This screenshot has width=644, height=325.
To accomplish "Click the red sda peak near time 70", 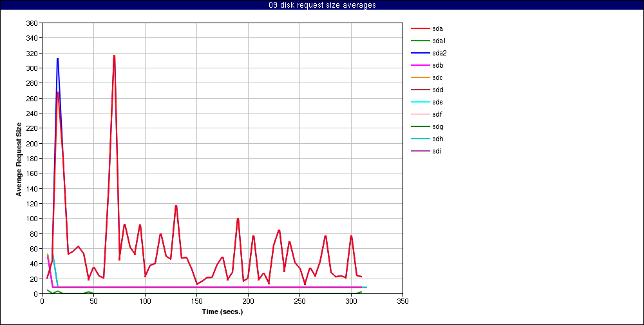I will [114, 55].
